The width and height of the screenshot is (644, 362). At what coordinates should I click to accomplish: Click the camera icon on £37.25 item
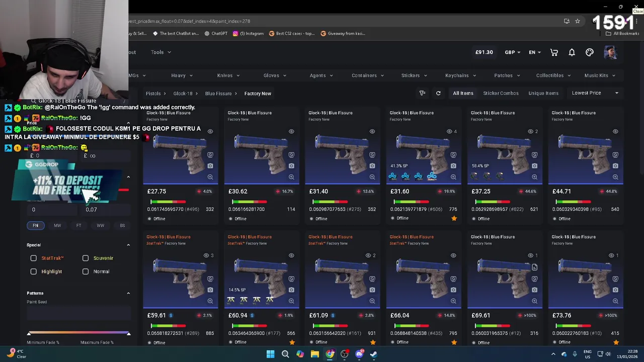pyautogui.click(x=534, y=166)
